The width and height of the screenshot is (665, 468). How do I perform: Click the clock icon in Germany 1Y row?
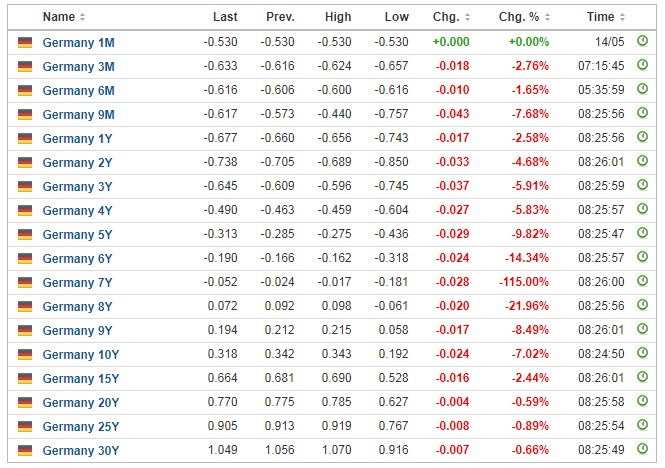pyautogui.click(x=643, y=137)
